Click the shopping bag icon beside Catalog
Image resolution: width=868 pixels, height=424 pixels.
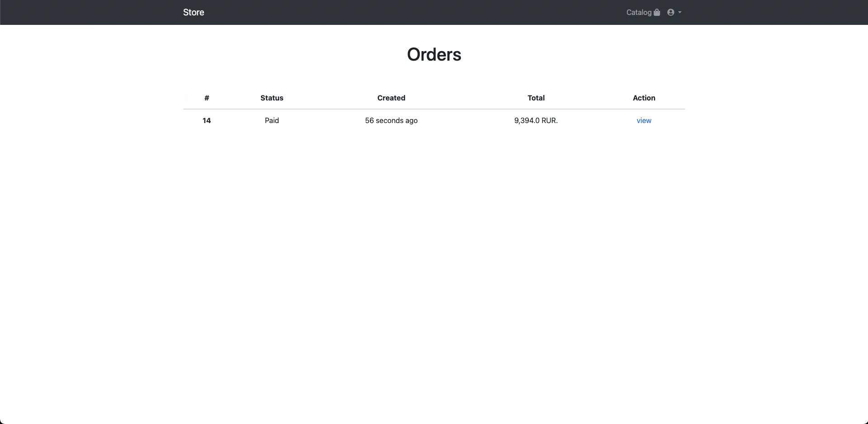[657, 12]
